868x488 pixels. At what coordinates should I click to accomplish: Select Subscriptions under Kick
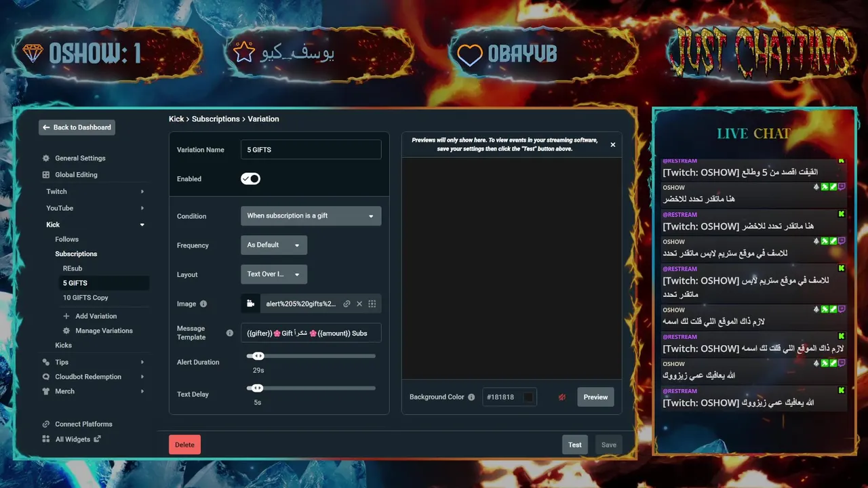click(76, 253)
